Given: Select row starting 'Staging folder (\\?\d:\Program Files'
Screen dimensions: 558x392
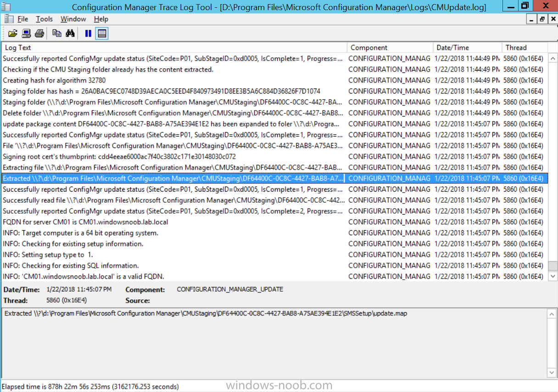Looking at the screenshot, I should coord(274,102).
